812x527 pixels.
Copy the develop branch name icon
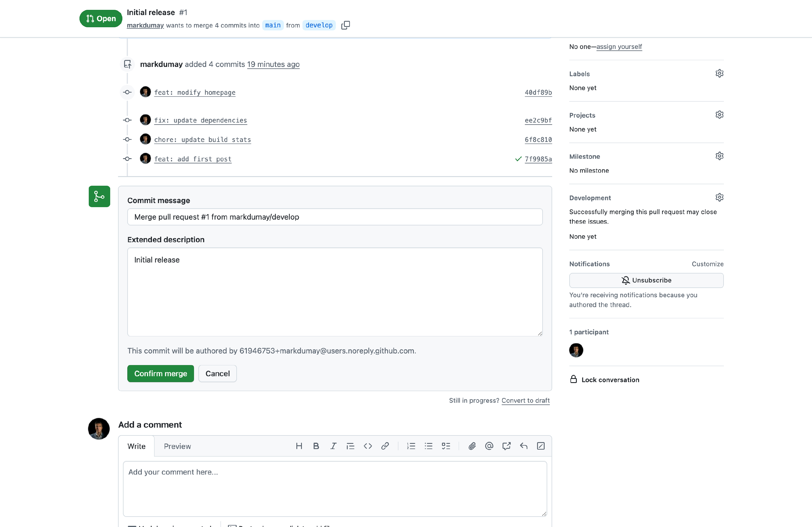pyautogui.click(x=345, y=25)
